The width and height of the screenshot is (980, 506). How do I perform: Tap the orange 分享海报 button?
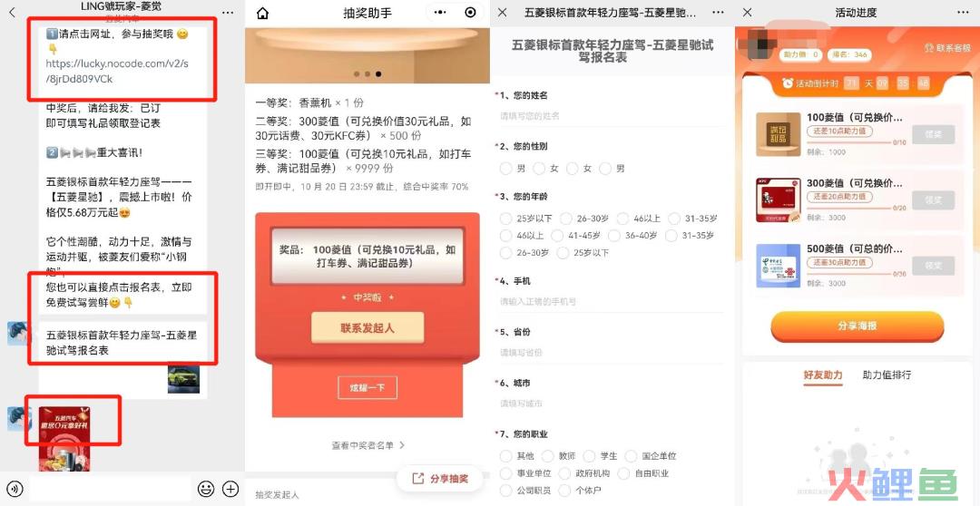pyautogui.click(x=857, y=326)
